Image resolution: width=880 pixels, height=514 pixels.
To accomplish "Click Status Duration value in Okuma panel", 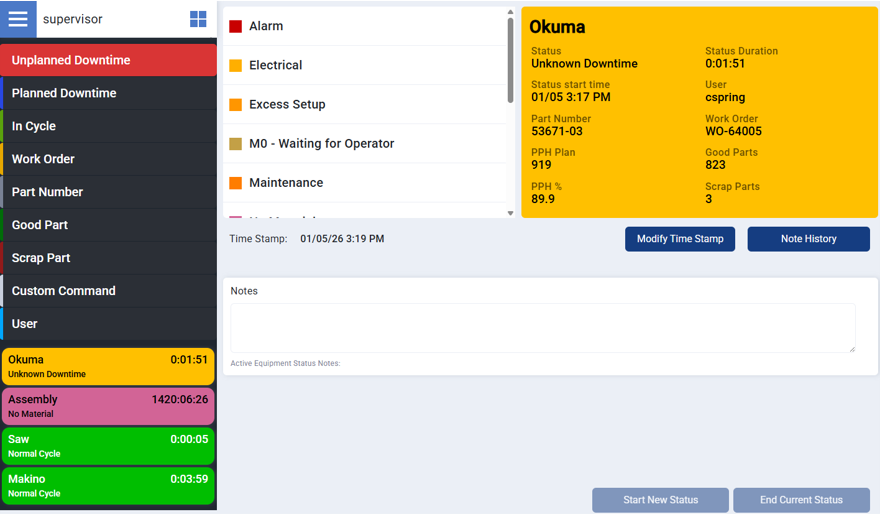I will [x=725, y=63].
